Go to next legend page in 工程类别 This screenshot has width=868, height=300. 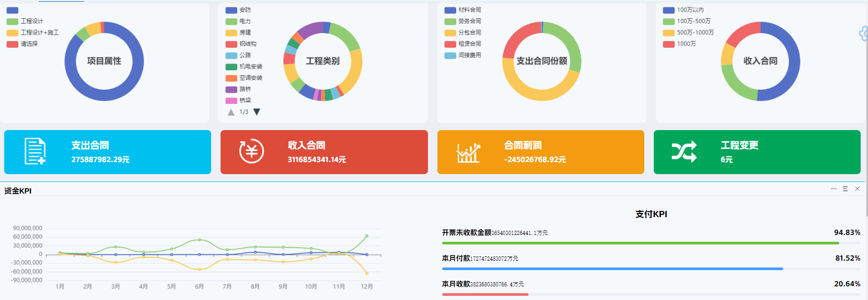coord(257,112)
